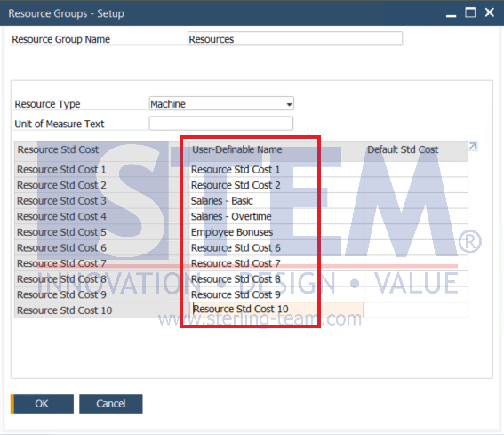Select Default Std Cost cell for row 1

point(416,169)
